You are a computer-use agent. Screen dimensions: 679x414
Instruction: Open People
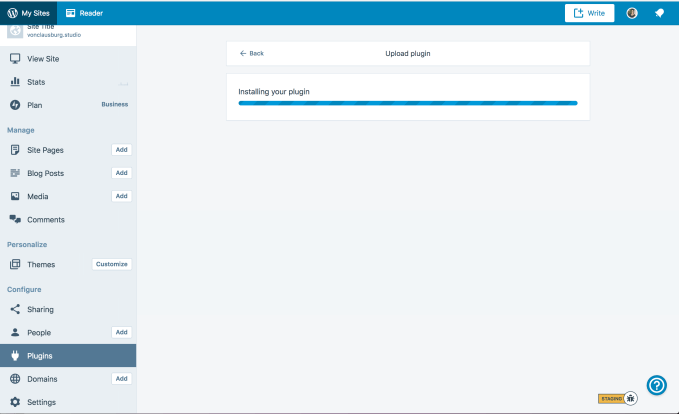(39, 333)
